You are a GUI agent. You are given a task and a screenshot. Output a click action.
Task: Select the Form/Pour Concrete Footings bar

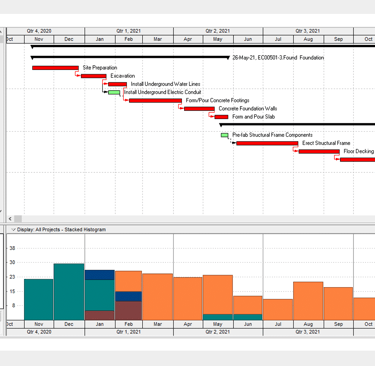pyautogui.click(x=155, y=101)
